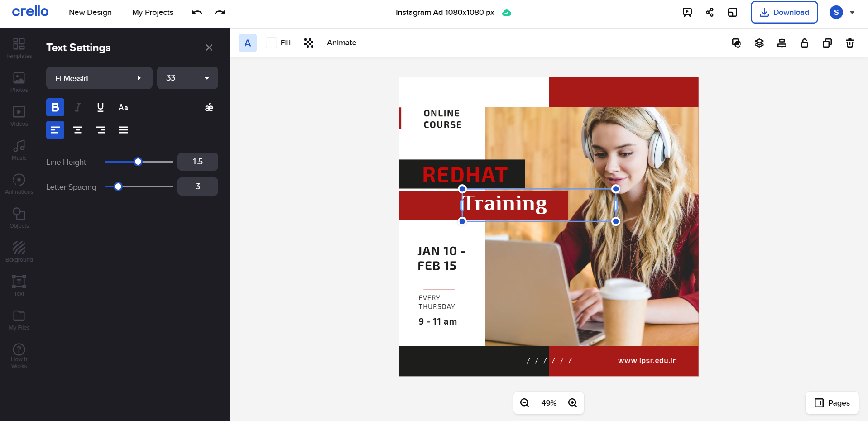Go to My Projects
The height and width of the screenshot is (421, 868).
tap(153, 12)
